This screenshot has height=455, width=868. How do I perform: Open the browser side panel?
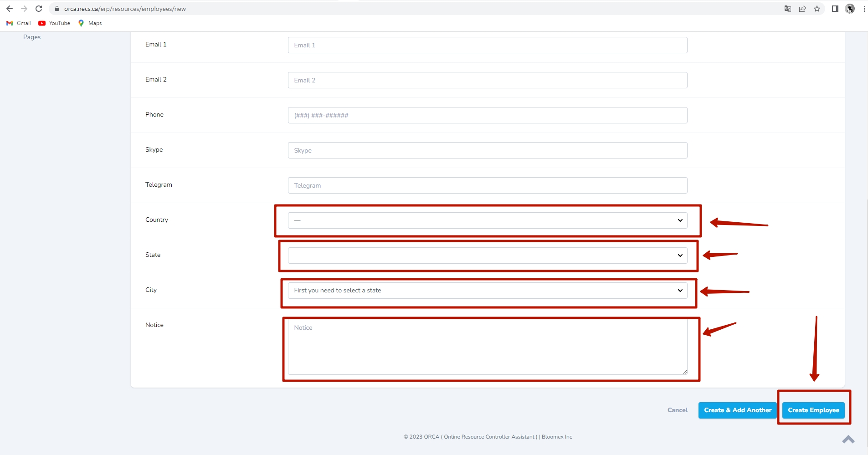coord(835,9)
